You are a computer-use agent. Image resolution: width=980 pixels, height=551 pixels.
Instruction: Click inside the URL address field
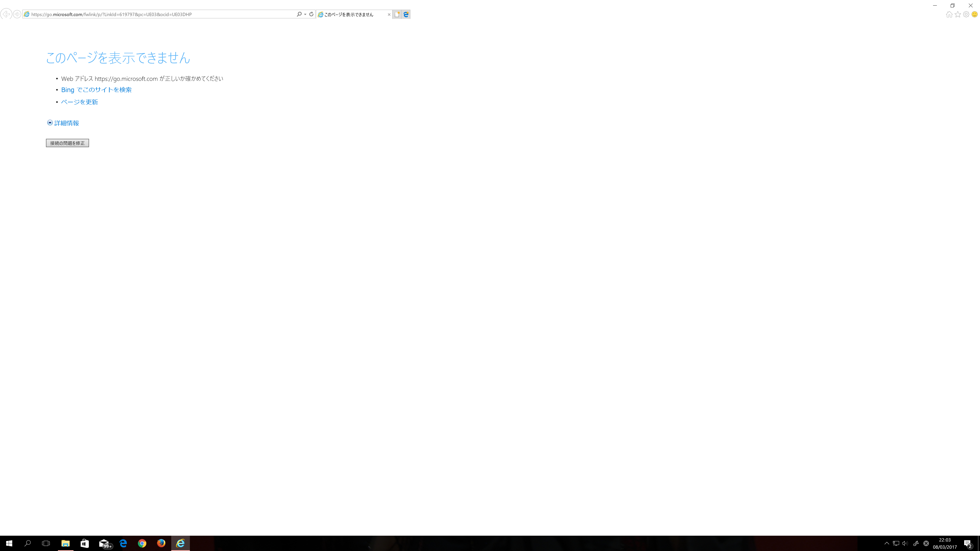[160, 15]
